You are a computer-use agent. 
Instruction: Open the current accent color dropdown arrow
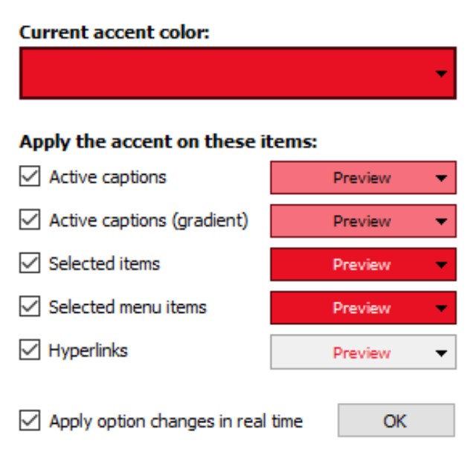click(x=441, y=74)
